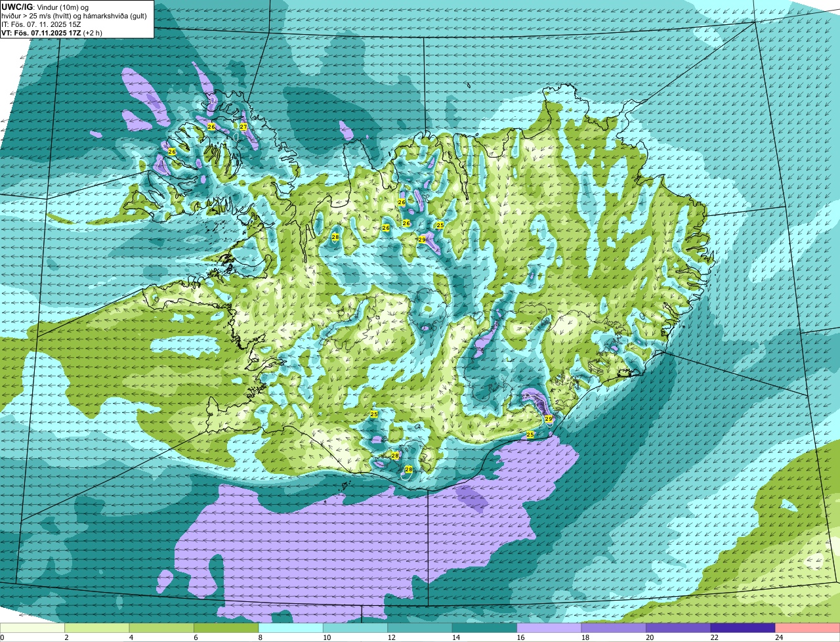Select the 20–22 m/s violet legend swatch
This screenshot has height=642, width=840.
click(679, 628)
